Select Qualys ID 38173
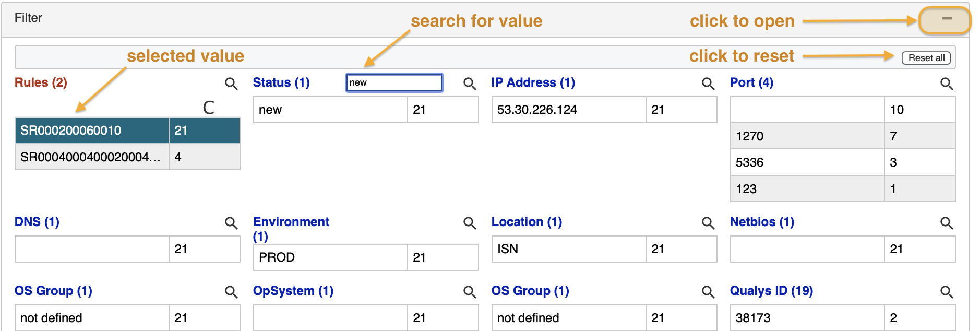 807,318
